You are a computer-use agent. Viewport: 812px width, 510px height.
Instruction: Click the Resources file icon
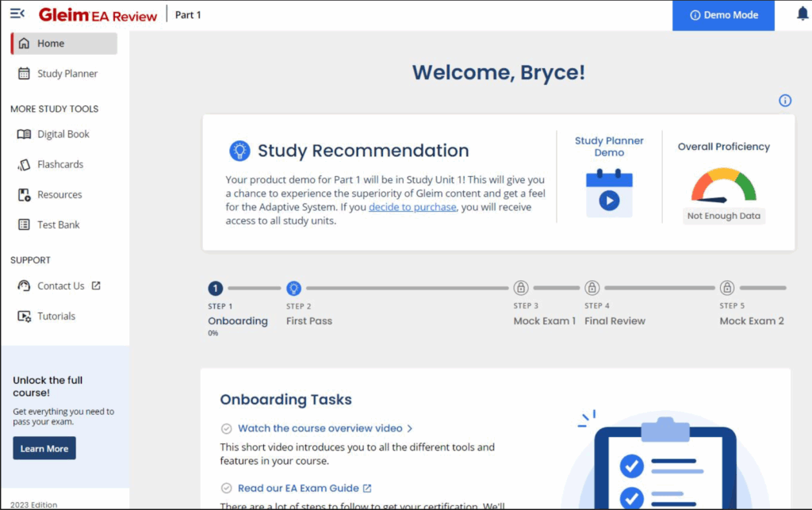click(x=24, y=194)
